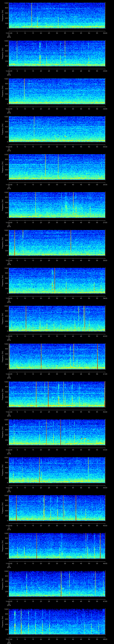Click the '14:34:00' start time label
Image resolution: width=114 pixels, height=644 pixels.
[9, 147]
